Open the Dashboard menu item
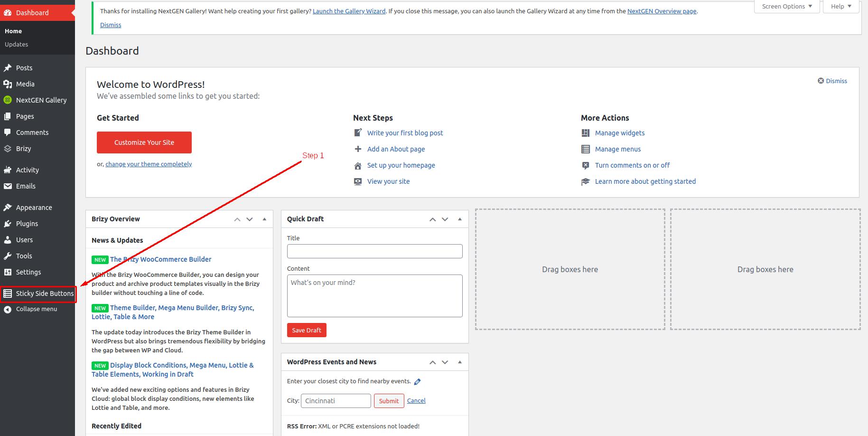Screen dimensions: 868x436 point(37,13)
